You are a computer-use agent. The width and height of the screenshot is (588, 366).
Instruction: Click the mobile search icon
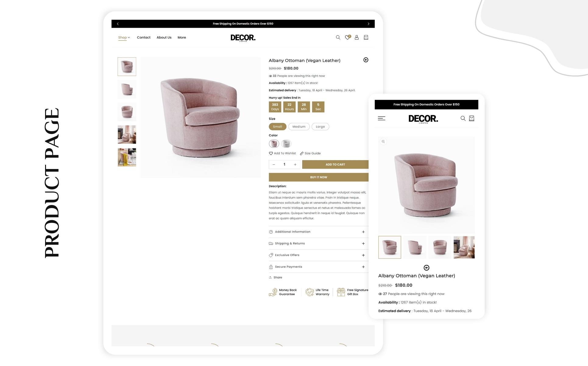[463, 118]
